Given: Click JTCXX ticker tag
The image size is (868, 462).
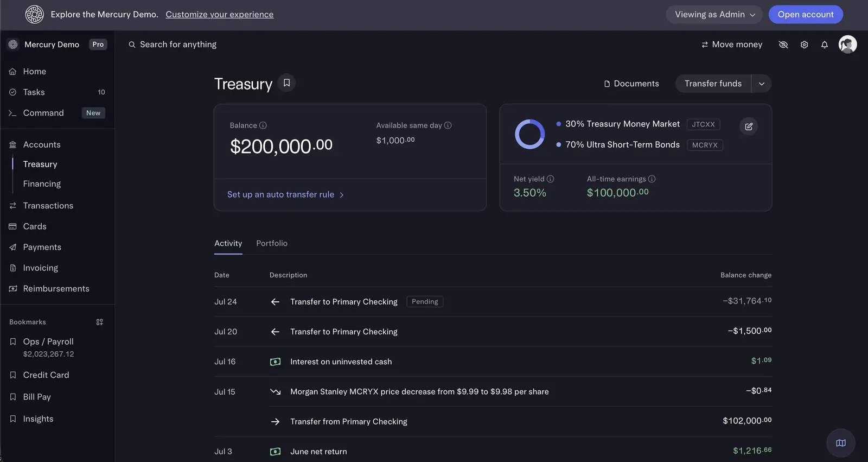Looking at the screenshot, I should pyautogui.click(x=703, y=124).
